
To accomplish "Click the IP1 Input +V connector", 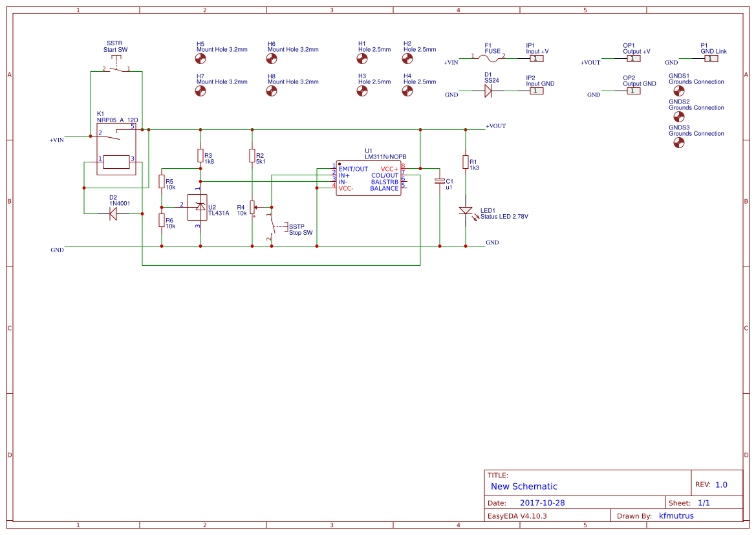I will click(x=535, y=58).
